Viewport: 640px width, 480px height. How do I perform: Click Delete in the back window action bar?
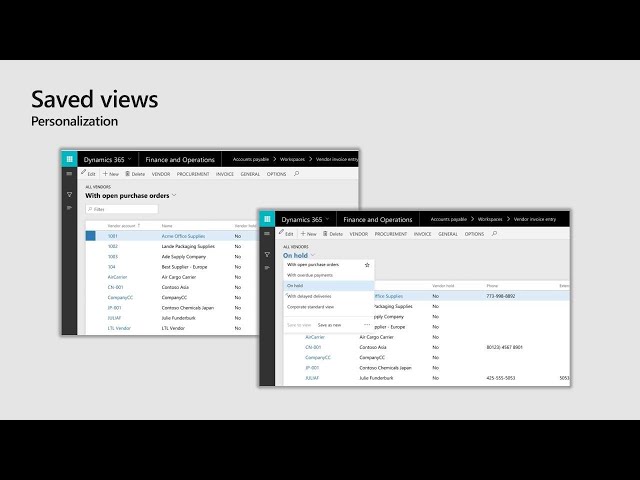pyautogui.click(x=135, y=174)
